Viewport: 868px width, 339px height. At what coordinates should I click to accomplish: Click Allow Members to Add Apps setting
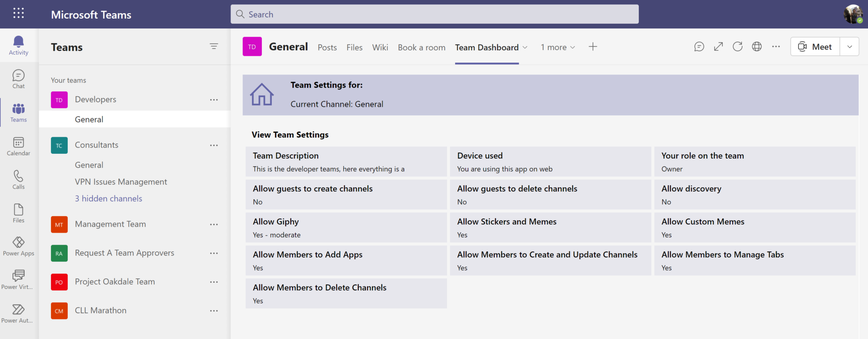pos(346,261)
